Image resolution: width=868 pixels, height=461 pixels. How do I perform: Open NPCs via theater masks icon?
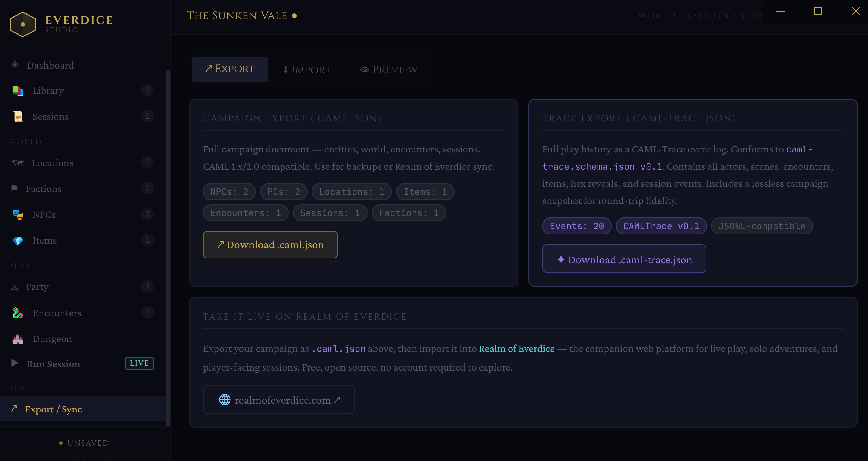click(x=18, y=214)
